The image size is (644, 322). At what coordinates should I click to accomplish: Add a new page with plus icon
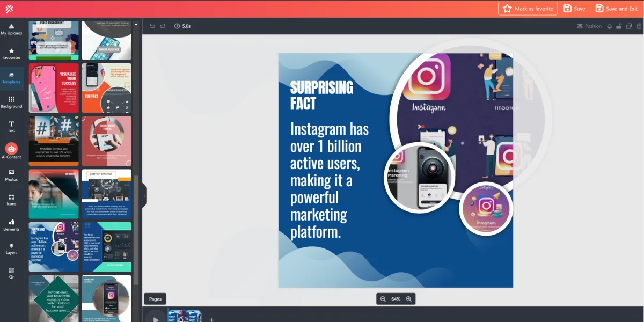pyautogui.click(x=211, y=319)
